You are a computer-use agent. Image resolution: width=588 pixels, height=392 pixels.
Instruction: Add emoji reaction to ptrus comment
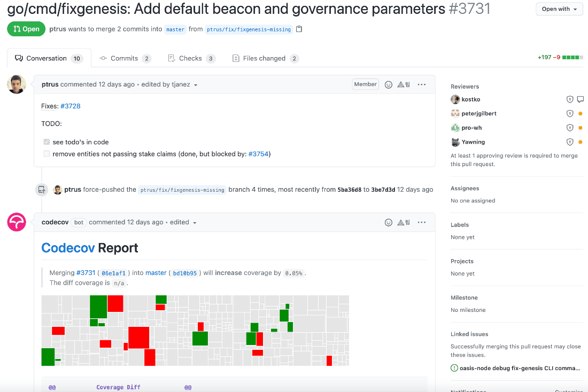[389, 85]
